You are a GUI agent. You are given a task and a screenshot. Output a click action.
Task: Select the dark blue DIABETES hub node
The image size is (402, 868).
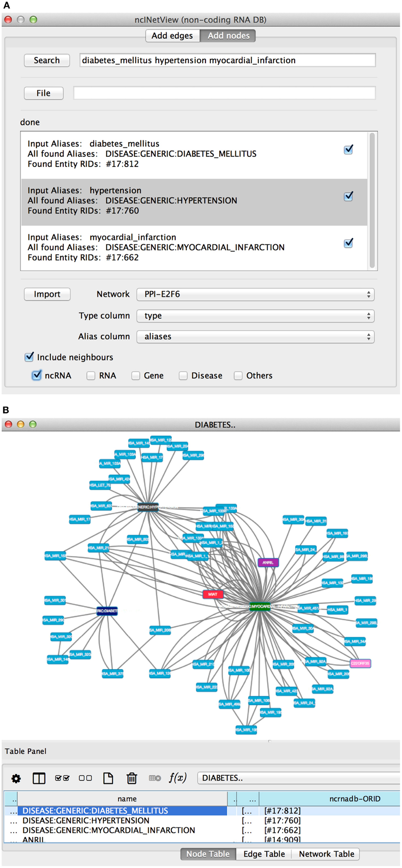coord(107,611)
